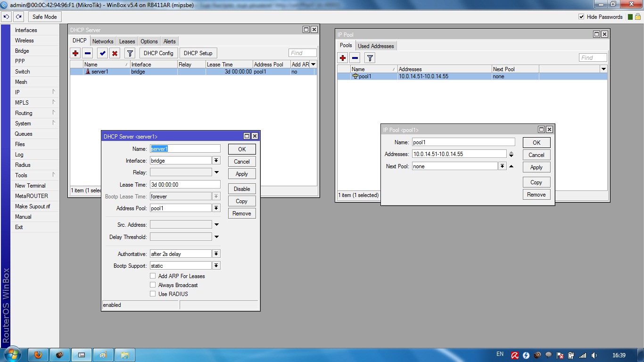Click the red antivirus icon in the system tray
Image resolution: width=644 pixels, height=362 pixels.
tap(515, 355)
